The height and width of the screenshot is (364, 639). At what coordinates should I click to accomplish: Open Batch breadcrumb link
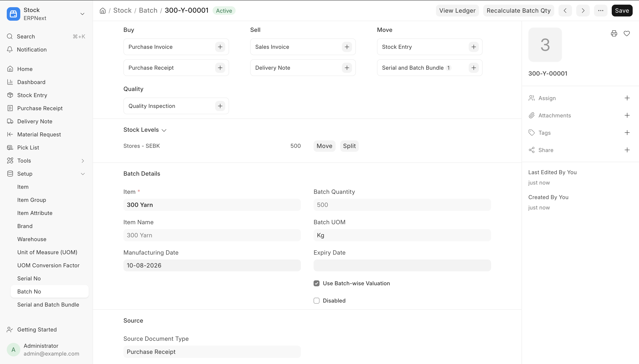[148, 11]
